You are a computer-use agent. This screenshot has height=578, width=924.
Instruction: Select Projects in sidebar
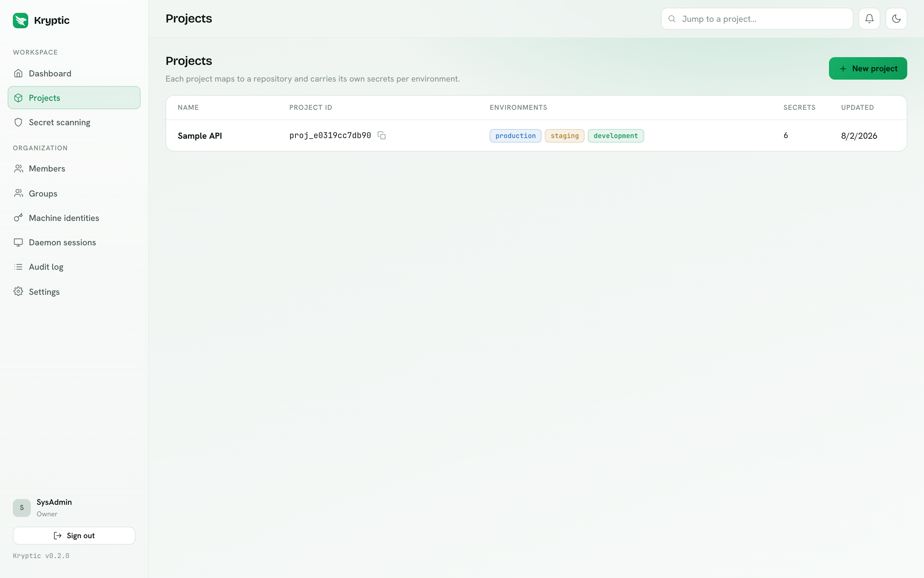[74, 98]
